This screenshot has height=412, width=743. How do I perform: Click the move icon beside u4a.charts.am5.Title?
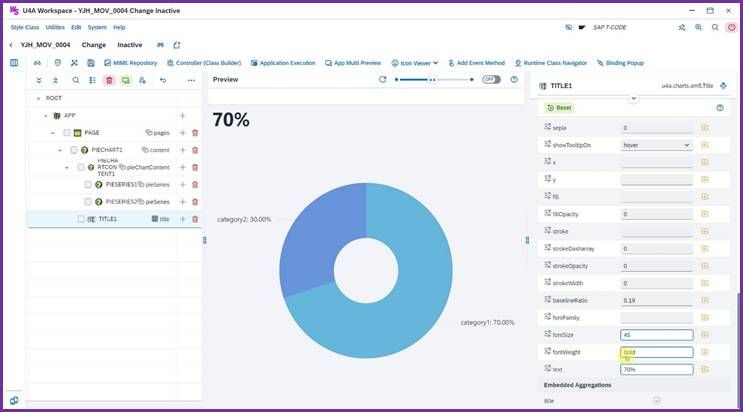pyautogui.click(x=723, y=86)
